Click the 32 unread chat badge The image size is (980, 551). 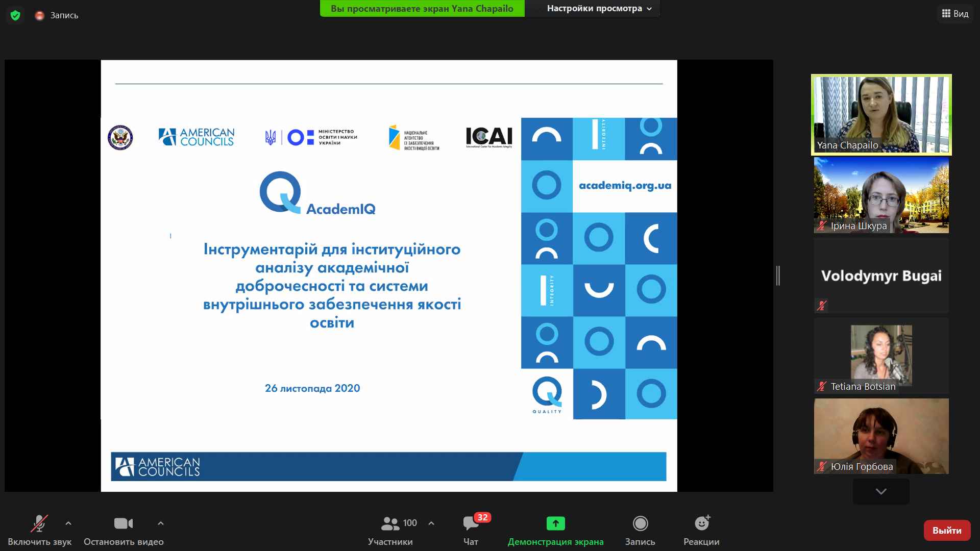pos(482,517)
